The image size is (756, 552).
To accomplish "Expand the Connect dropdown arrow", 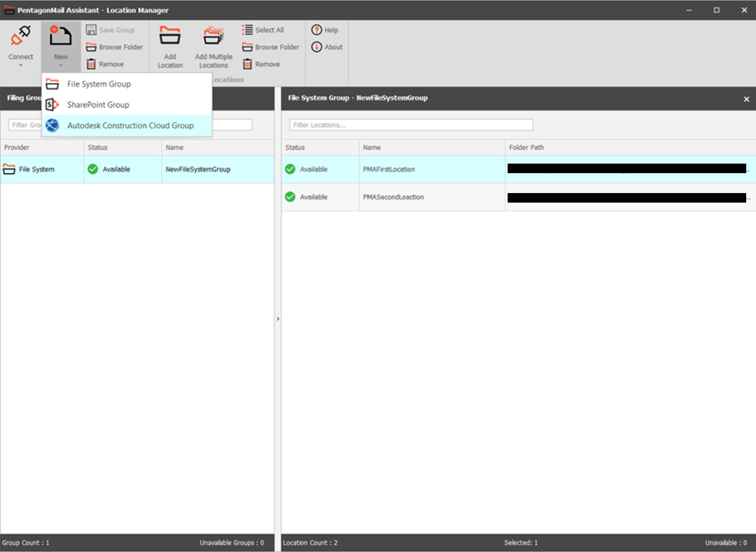I will pos(21,65).
